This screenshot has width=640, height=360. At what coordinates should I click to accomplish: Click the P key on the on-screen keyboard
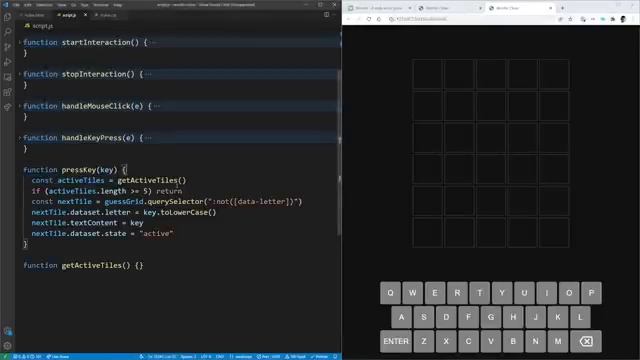click(x=591, y=293)
